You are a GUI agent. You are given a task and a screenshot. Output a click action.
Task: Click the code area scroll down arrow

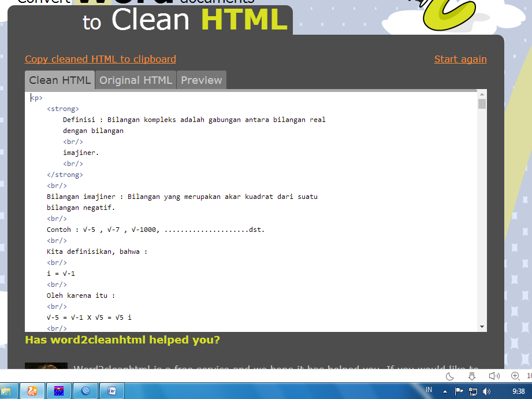482,327
